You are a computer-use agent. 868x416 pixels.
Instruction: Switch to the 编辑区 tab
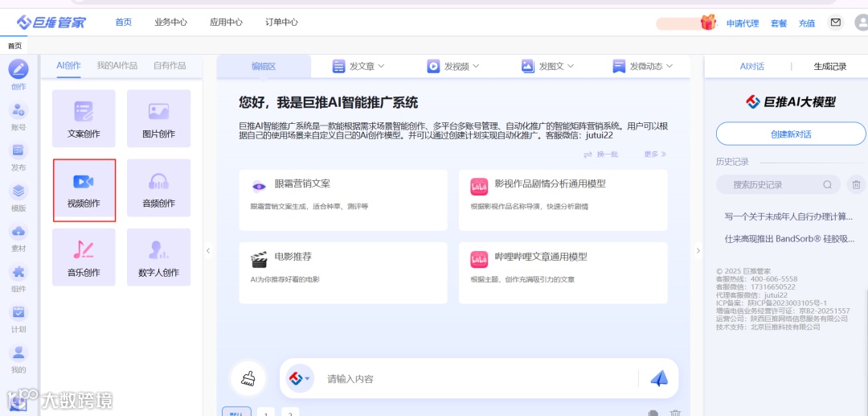[264, 67]
